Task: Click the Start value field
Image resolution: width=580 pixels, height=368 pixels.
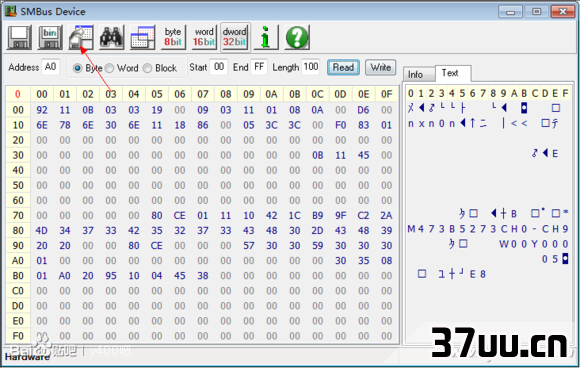Action: (219, 67)
